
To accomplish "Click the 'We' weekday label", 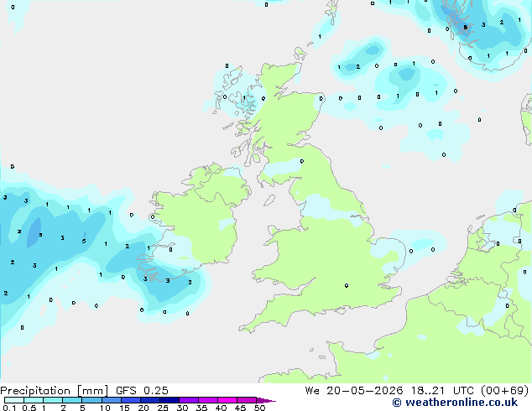I will point(312,391).
